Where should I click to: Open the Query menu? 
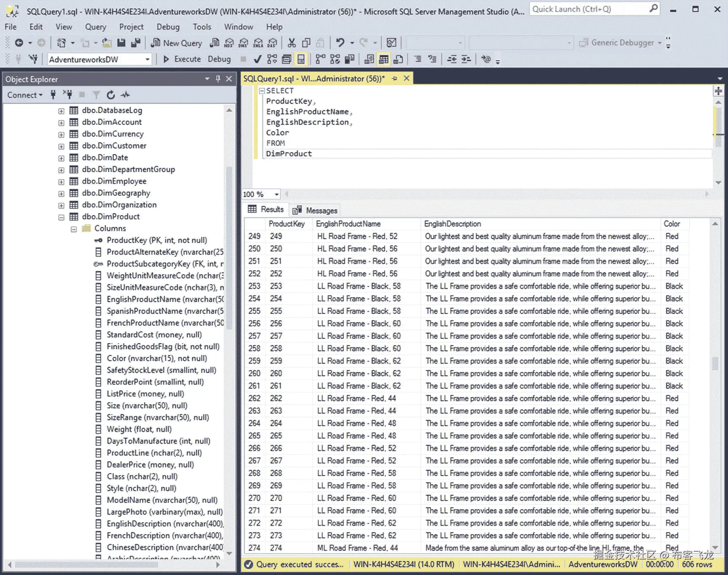coord(95,27)
